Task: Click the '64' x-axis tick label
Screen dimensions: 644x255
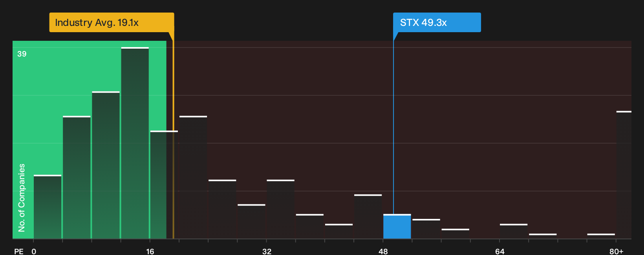Action: (x=500, y=251)
